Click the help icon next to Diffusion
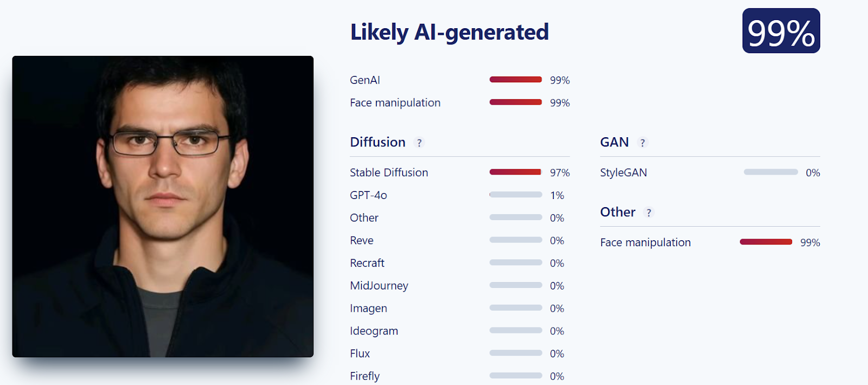This screenshot has height=385, width=868. 419,143
